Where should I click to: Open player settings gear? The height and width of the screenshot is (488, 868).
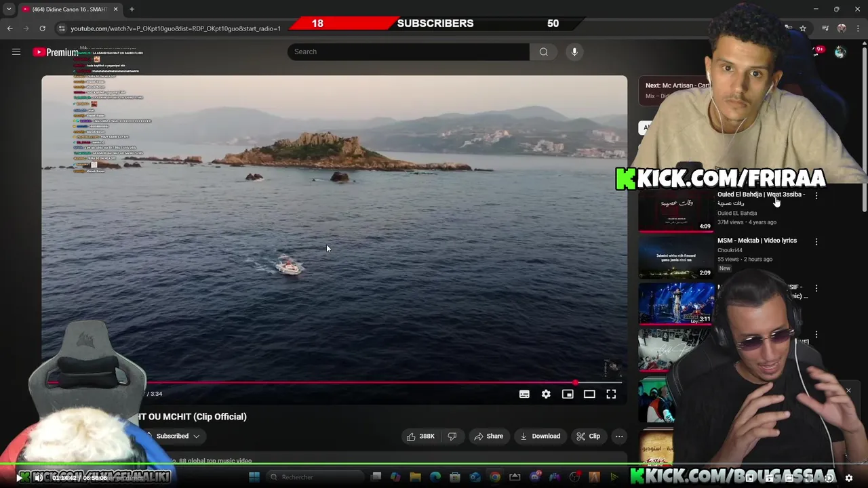(x=546, y=394)
